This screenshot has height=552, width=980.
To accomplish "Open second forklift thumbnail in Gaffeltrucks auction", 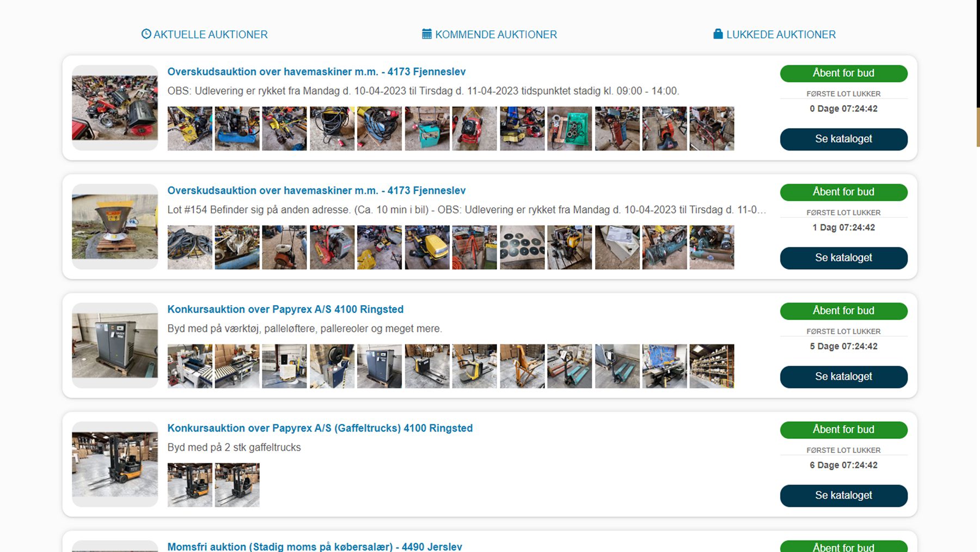I will 237,485.
